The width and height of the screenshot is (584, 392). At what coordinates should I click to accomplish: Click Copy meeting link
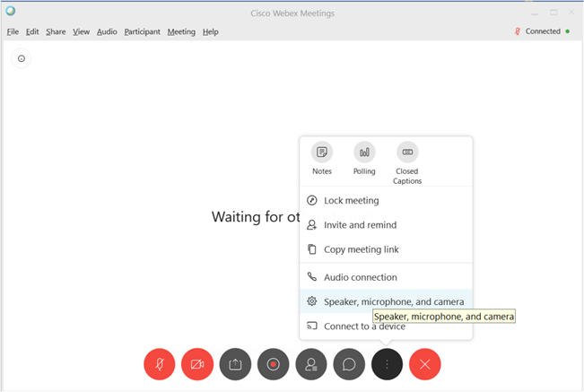(361, 249)
